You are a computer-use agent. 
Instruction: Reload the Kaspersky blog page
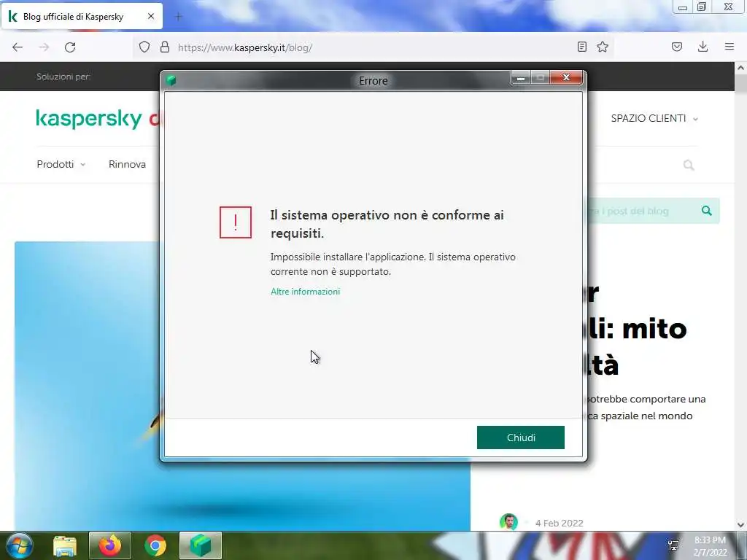click(x=70, y=47)
